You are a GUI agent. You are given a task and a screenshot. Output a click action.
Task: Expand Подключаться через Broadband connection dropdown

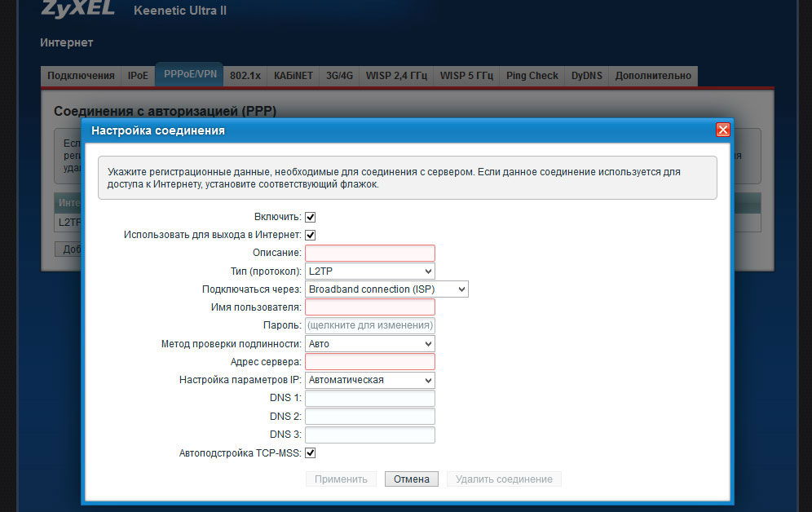tap(386, 289)
